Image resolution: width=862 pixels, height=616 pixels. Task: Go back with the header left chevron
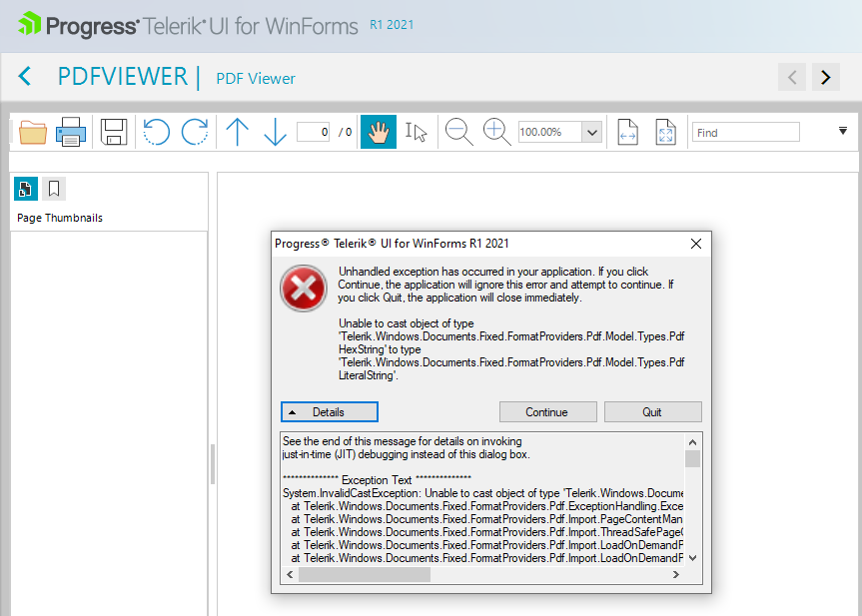(x=25, y=77)
